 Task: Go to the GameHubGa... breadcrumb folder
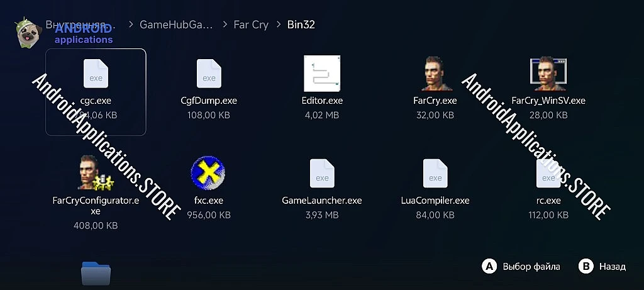(x=176, y=25)
